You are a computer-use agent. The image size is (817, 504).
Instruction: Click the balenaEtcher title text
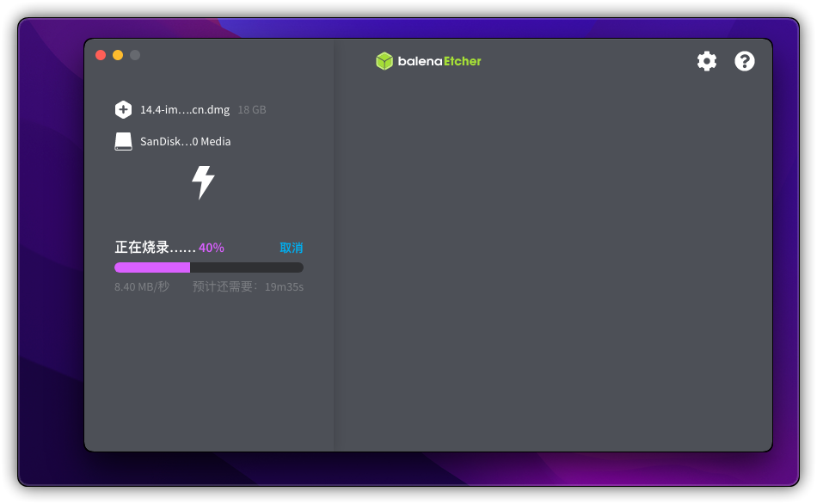(439, 61)
